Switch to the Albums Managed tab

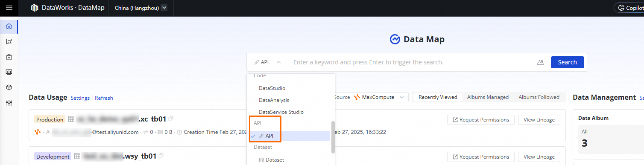click(x=488, y=97)
